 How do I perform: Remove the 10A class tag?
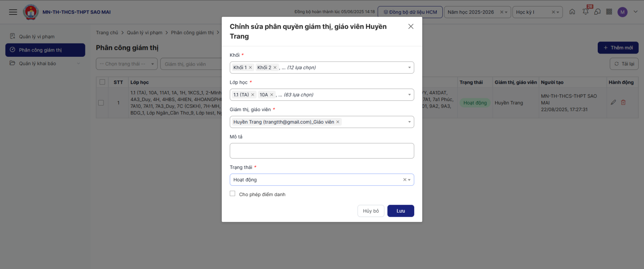pyautogui.click(x=272, y=95)
